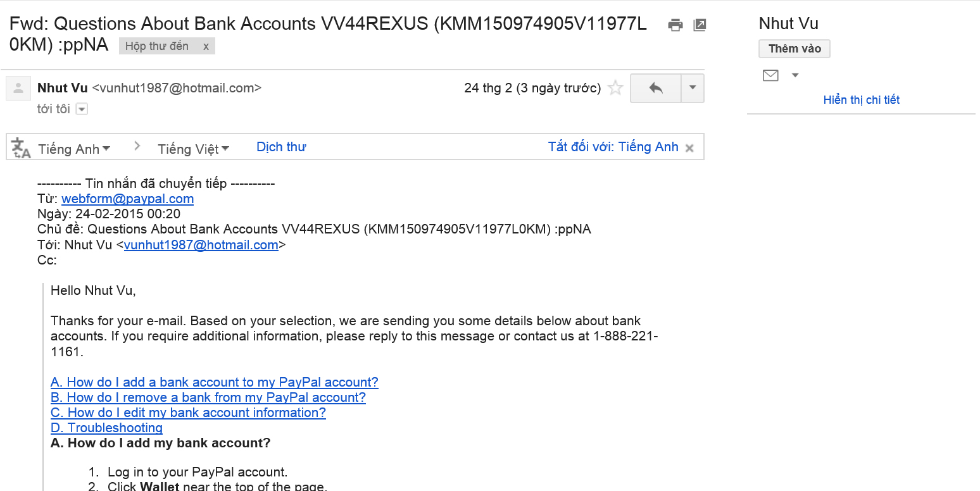Click the 'Thêm vào' contact button
Screen dimensions: 980x491
795,49
